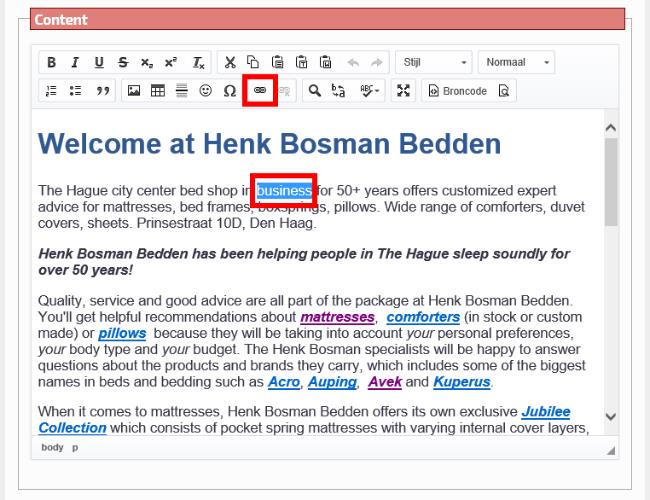Open the spell check ABC dropdown
Screen dimensions: 650x500
(x=369, y=90)
